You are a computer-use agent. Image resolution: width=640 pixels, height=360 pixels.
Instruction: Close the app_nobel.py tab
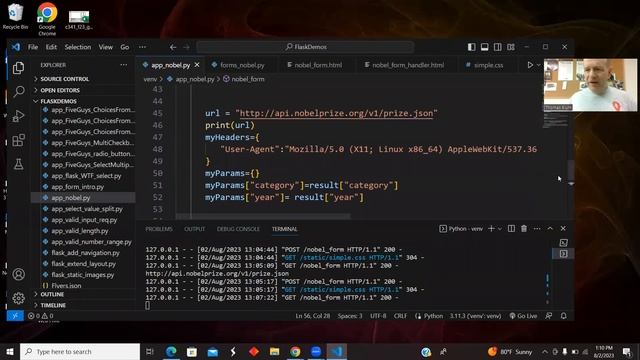pos(197,65)
